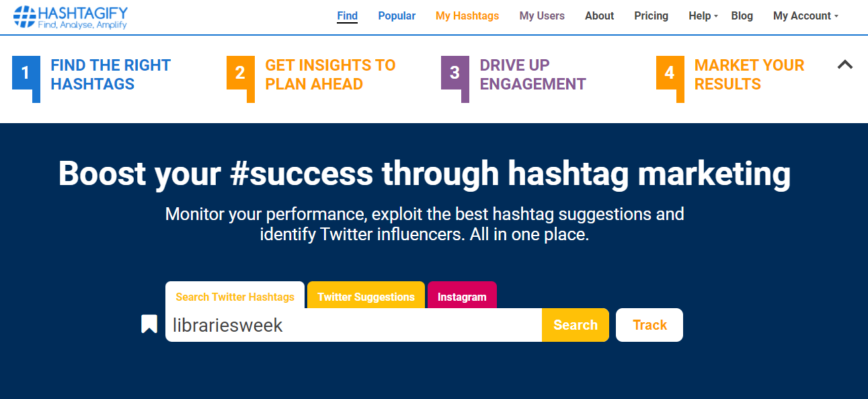Click the Track button

pos(649,325)
